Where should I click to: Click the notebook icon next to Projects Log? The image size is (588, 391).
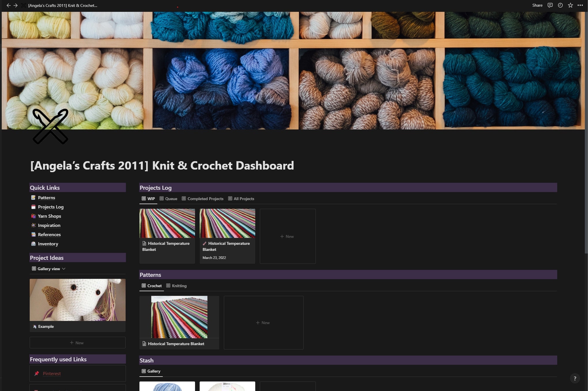tap(33, 207)
